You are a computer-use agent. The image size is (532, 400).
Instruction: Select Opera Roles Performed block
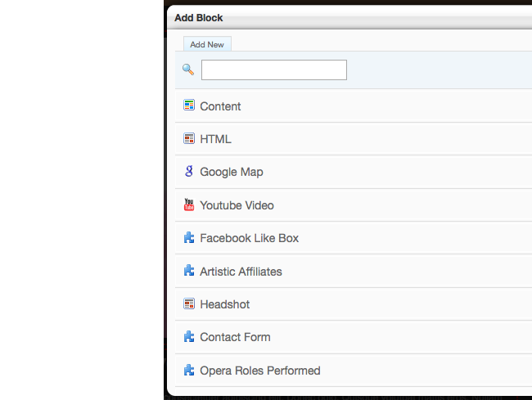354,371
